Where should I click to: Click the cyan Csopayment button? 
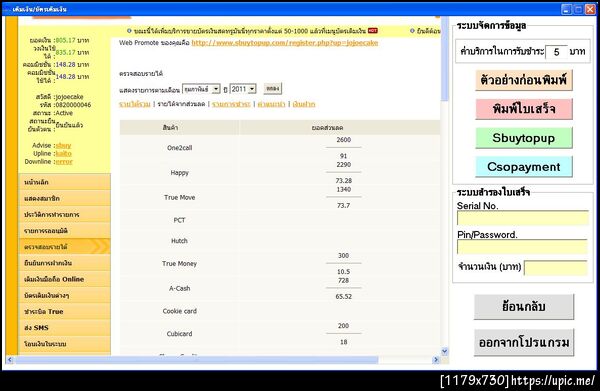click(x=524, y=167)
